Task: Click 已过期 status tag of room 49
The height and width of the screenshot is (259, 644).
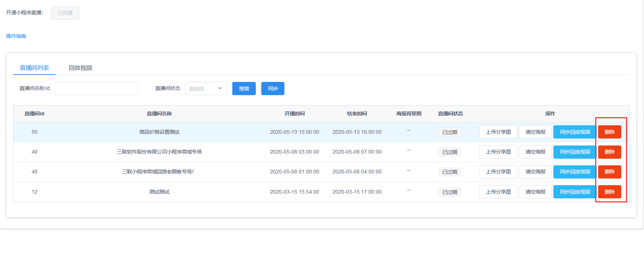Action: tap(450, 152)
